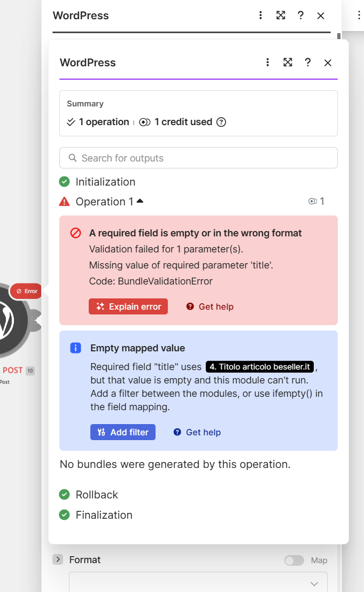Click the Operation 1 warning triangle icon
364x592 pixels.
tap(65, 202)
